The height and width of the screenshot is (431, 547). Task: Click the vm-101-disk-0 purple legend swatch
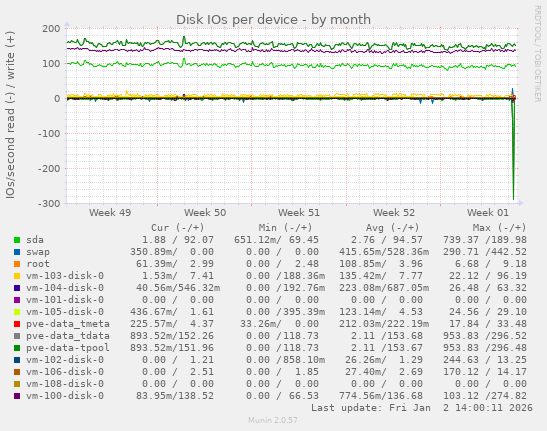click(17, 300)
